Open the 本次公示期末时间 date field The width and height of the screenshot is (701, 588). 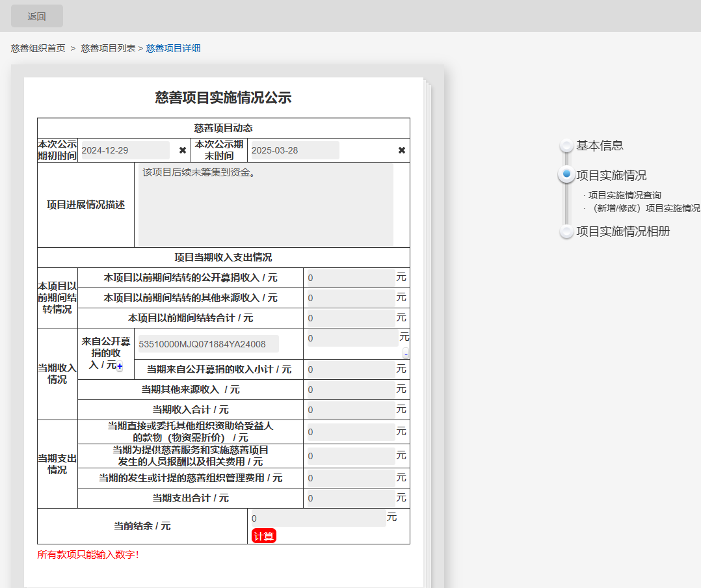[x=294, y=150]
